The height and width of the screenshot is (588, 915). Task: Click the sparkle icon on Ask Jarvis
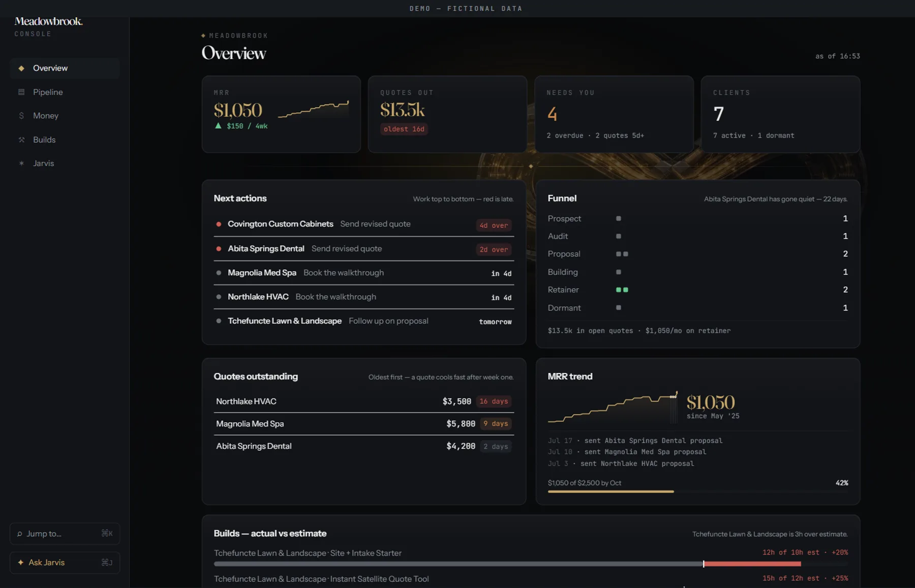point(21,563)
